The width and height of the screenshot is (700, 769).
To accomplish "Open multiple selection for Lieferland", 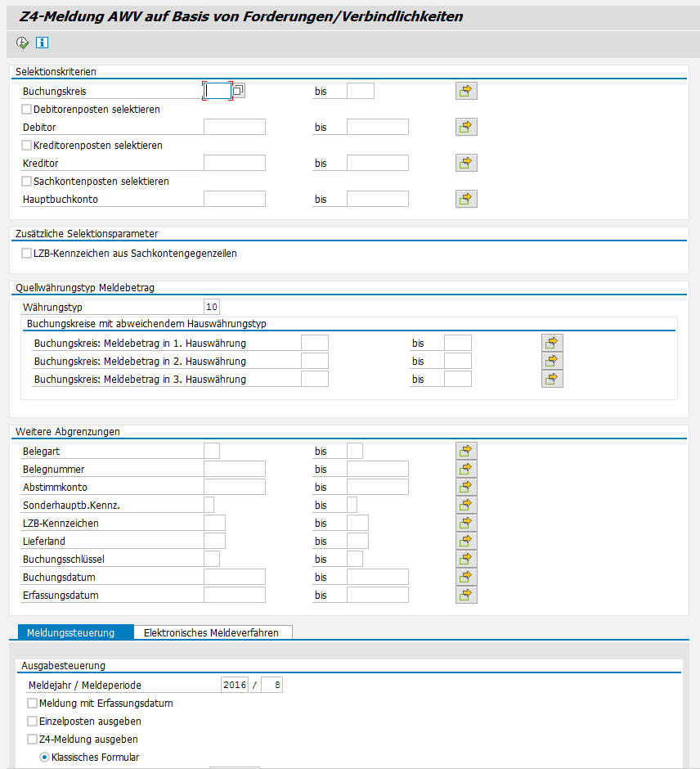I will coord(466,541).
